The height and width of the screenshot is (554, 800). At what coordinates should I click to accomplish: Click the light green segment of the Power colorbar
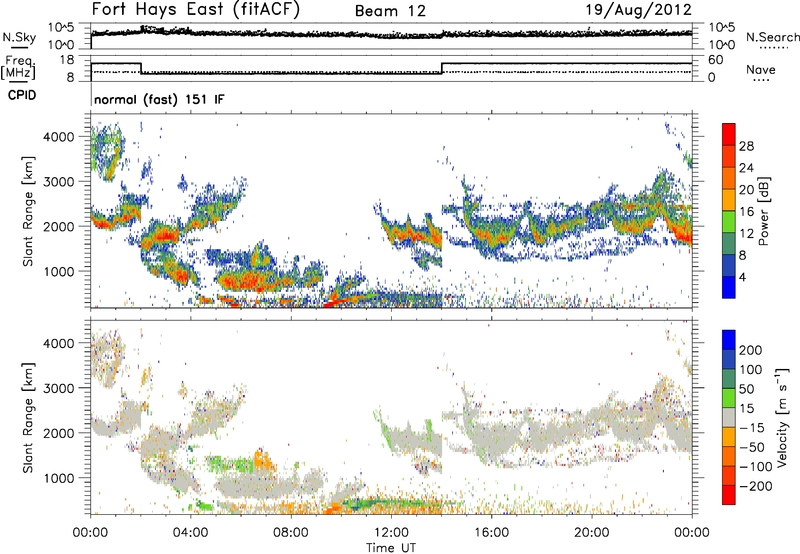729,221
